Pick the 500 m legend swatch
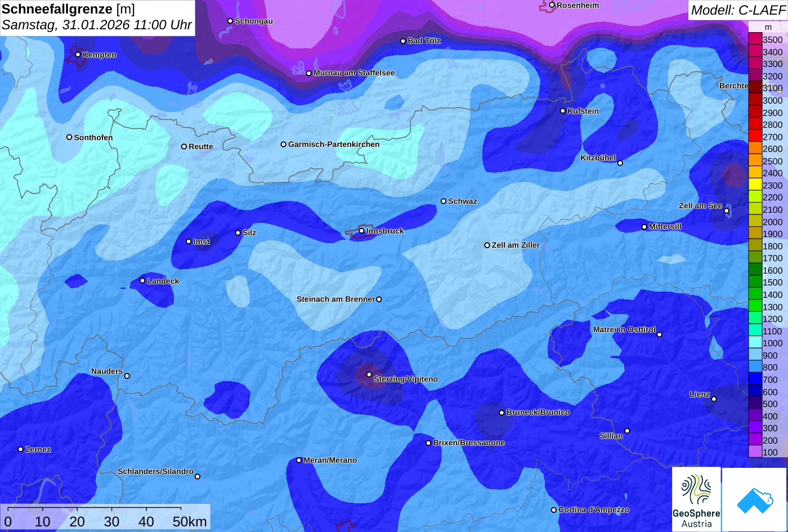 coord(755,404)
